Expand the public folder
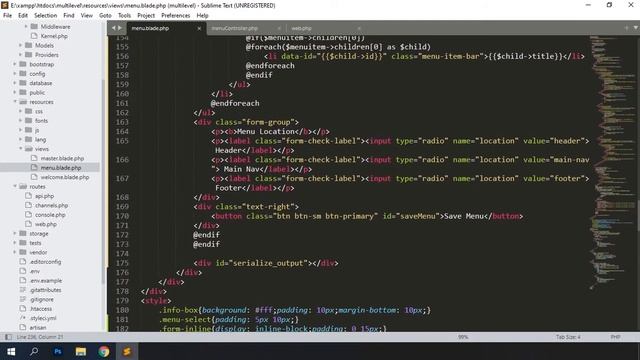 (x=15, y=92)
